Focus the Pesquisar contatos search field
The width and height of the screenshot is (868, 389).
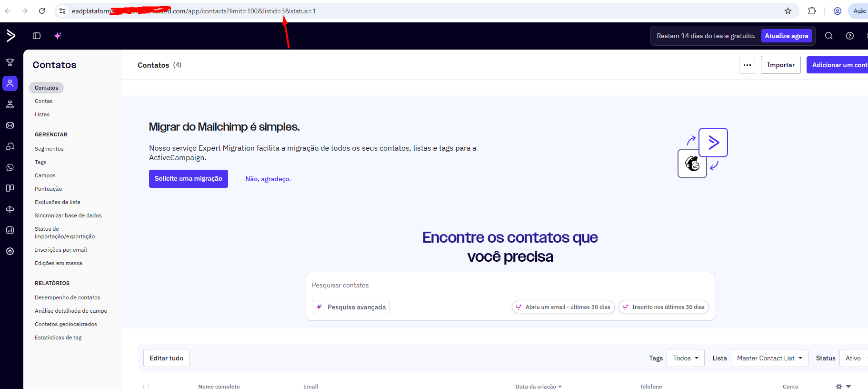510,285
